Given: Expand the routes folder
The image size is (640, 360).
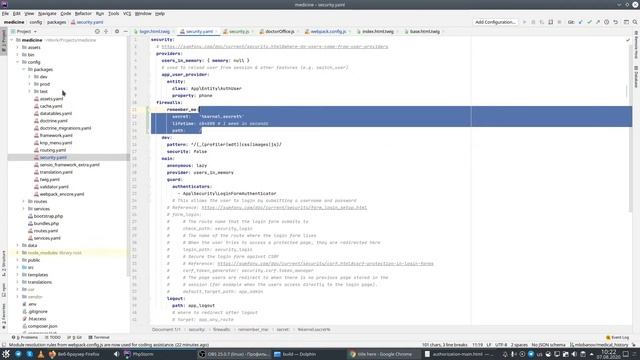Looking at the screenshot, I should point(24,201).
